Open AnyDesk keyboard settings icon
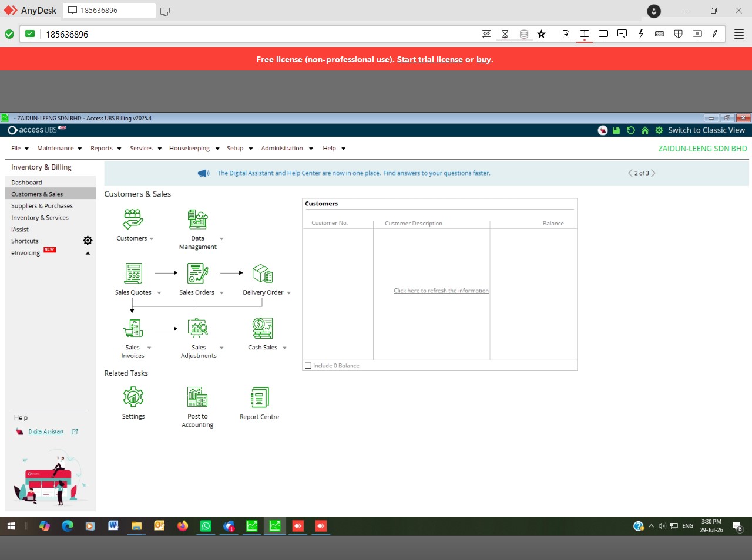The height and width of the screenshot is (560, 752). point(660,34)
